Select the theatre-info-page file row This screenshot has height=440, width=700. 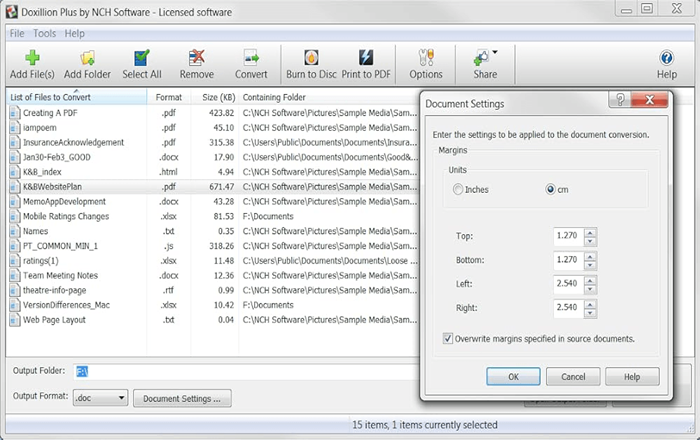click(213, 290)
